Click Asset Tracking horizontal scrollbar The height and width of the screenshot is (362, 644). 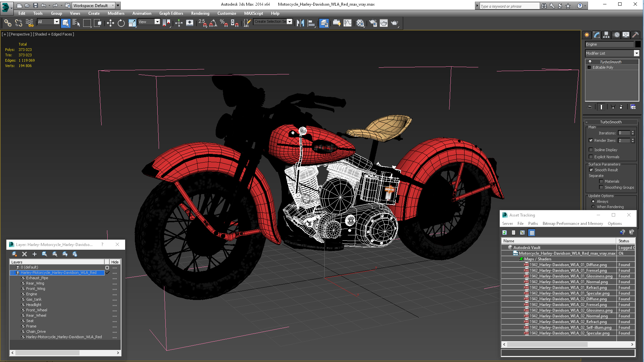[x=568, y=345]
